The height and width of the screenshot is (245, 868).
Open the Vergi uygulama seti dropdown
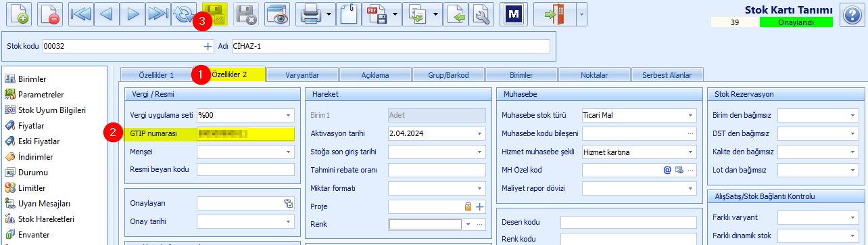pyautogui.click(x=289, y=115)
